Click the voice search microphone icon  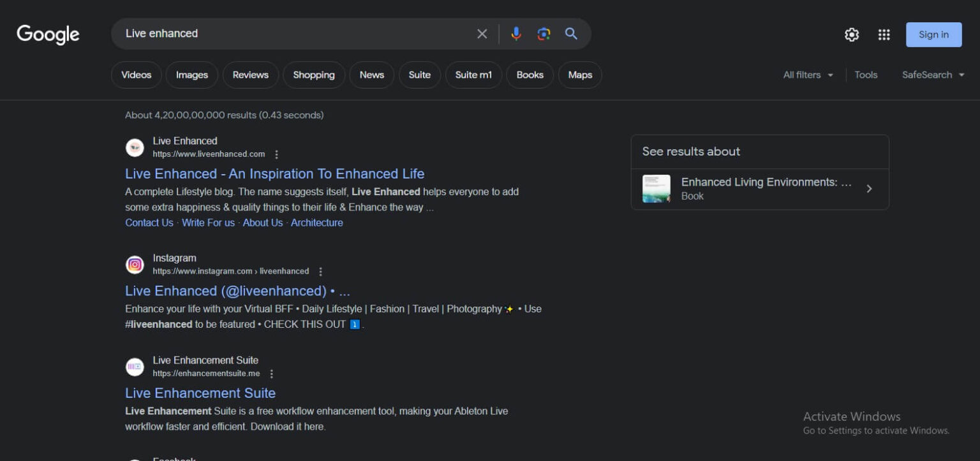(516, 34)
